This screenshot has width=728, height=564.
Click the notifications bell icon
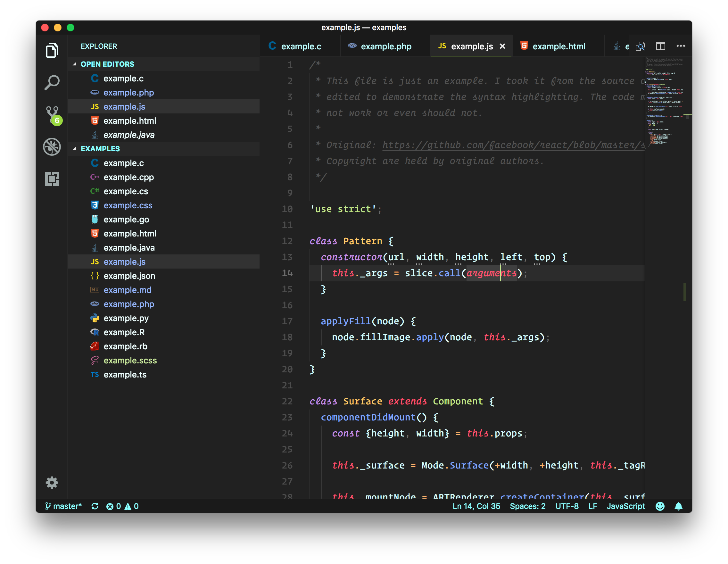(x=678, y=506)
